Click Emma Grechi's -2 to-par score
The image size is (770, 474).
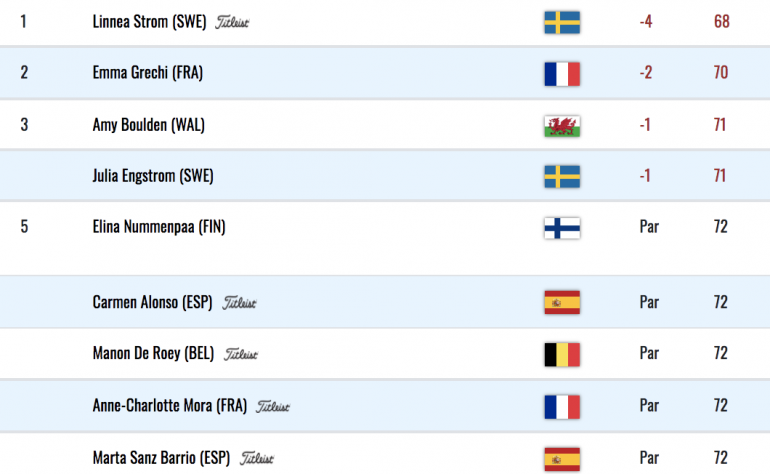point(646,73)
